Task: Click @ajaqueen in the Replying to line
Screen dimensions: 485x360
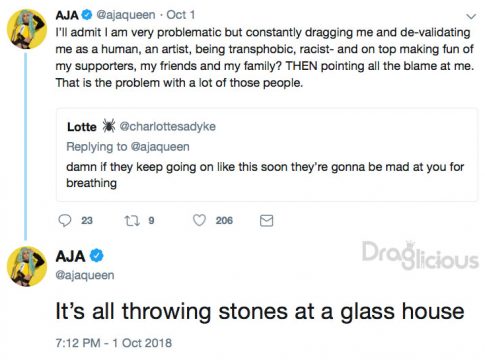Action: [160, 147]
